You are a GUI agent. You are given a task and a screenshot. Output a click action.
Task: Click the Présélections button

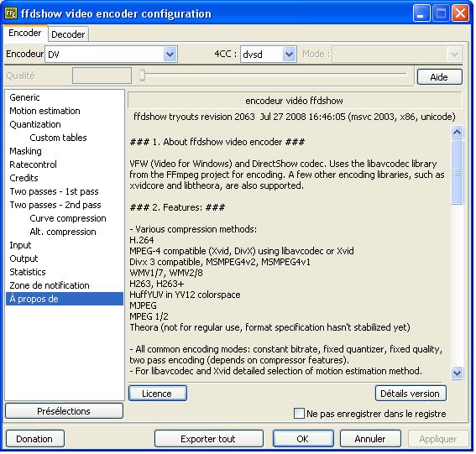point(64,411)
